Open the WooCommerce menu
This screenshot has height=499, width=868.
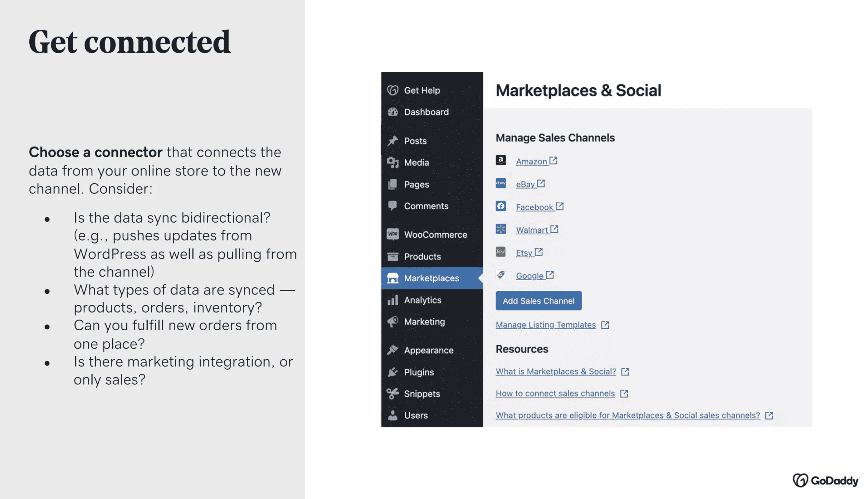point(432,235)
